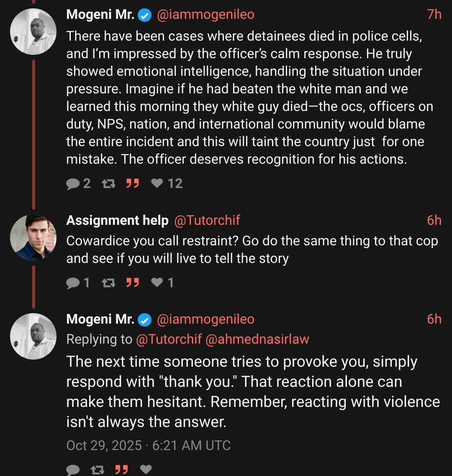This screenshot has height=476, width=452.
Task: Click @ahmednasirlaw in Replying to line
Action: click(257, 339)
